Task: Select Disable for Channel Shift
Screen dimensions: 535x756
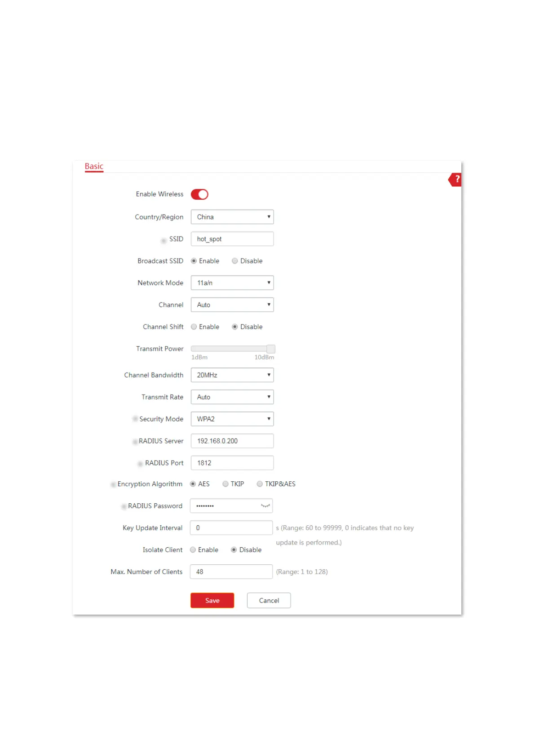Action: [x=234, y=327]
